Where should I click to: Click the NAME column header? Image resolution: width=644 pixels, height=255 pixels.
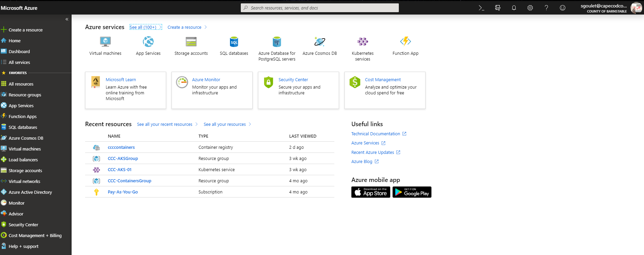click(114, 136)
